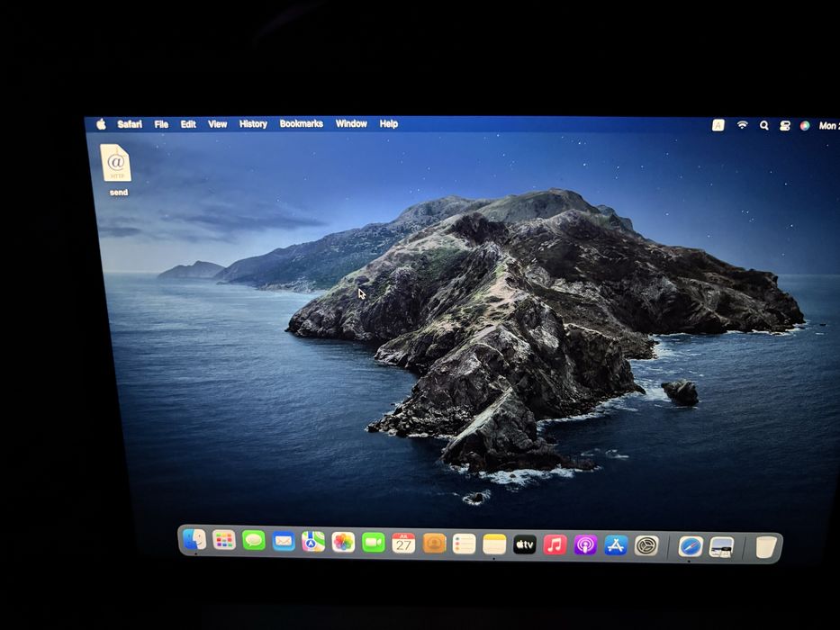Open the Safari application menu
The image size is (840, 630).
[x=130, y=124]
